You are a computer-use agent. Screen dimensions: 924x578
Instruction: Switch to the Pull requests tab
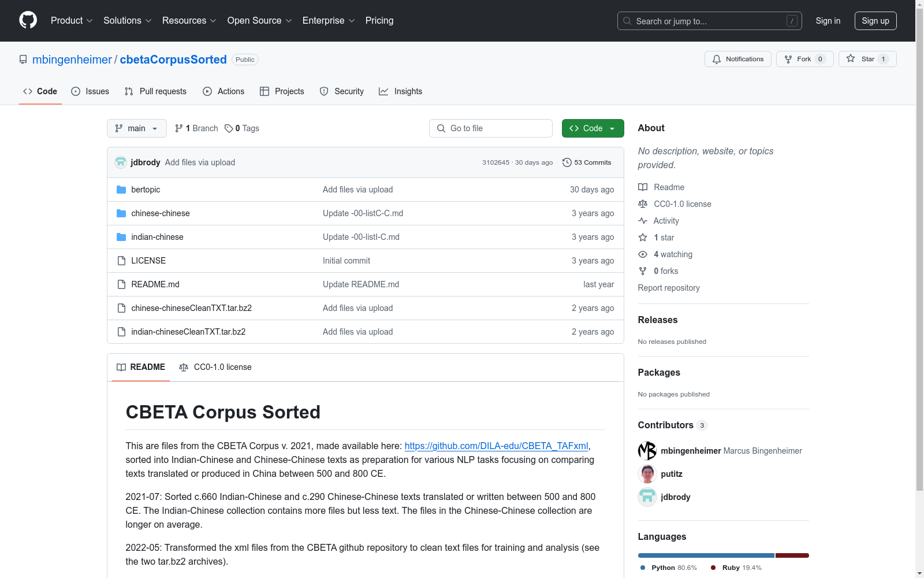pos(155,91)
